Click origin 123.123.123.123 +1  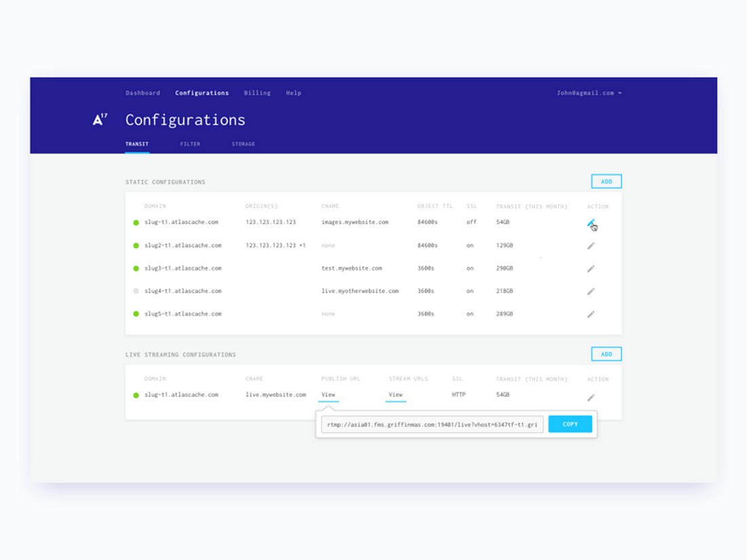coord(275,245)
